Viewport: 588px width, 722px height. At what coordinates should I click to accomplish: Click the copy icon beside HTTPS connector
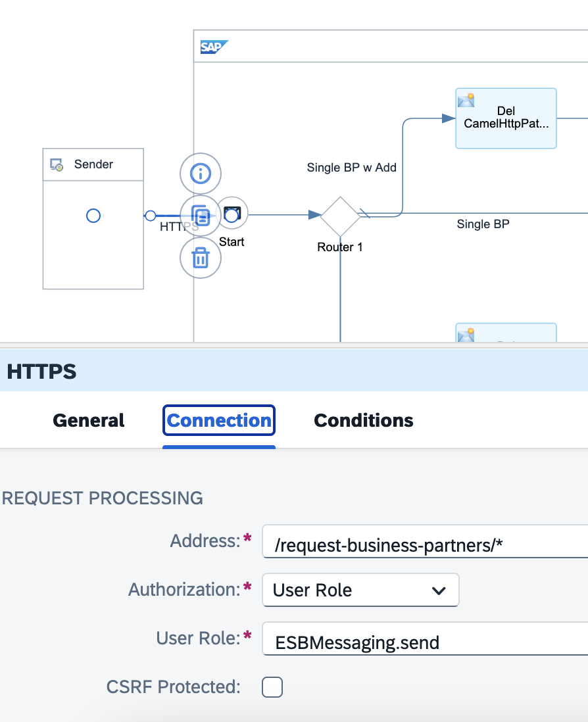(x=201, y=216)
